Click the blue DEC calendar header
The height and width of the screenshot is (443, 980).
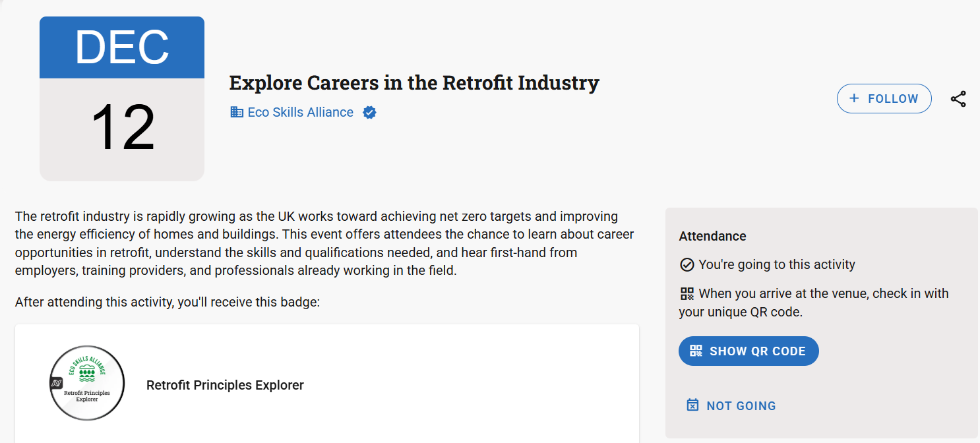point(122,47)
